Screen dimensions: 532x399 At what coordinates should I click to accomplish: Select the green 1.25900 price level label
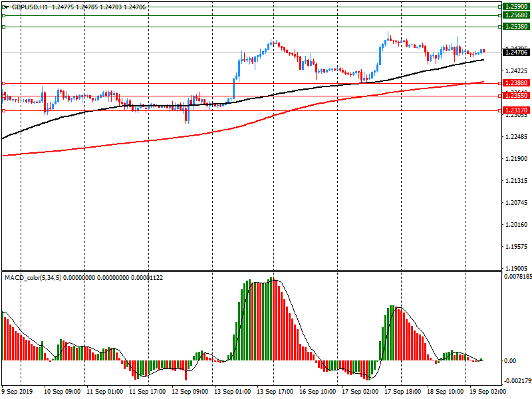tap(516, 7)
